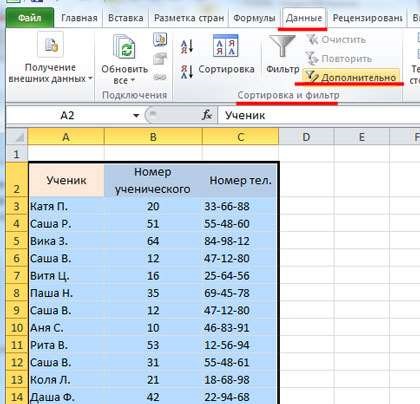
Task: Open the Рецензирование tab
Action: coord(367,18)
